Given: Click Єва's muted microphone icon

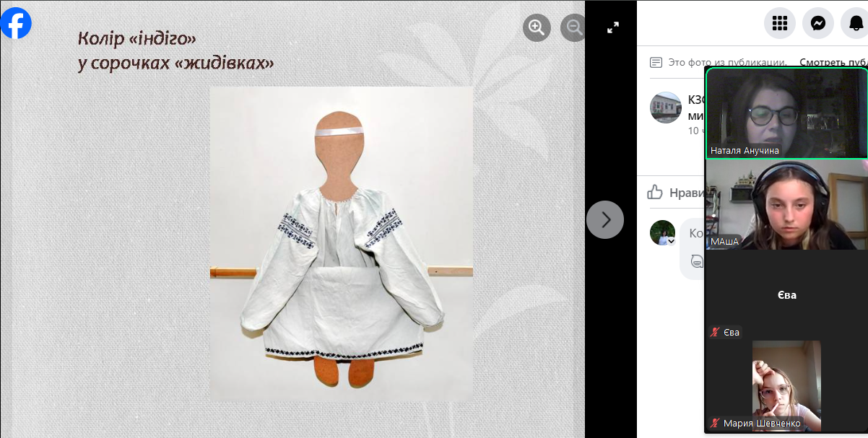Looking at the screenshot, I should [x=716, y=333].
